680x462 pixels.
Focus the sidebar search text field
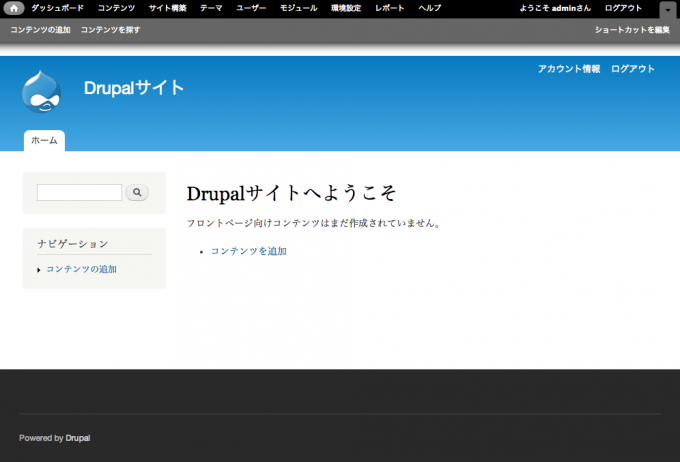79,192
